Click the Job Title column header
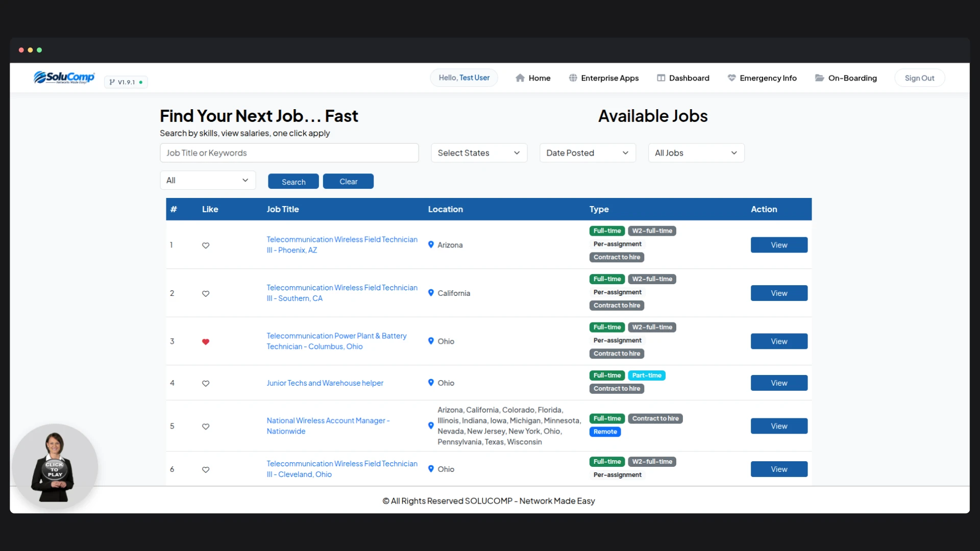The width and height of the screenshot is (980, 551). click(x=283, y=209)
